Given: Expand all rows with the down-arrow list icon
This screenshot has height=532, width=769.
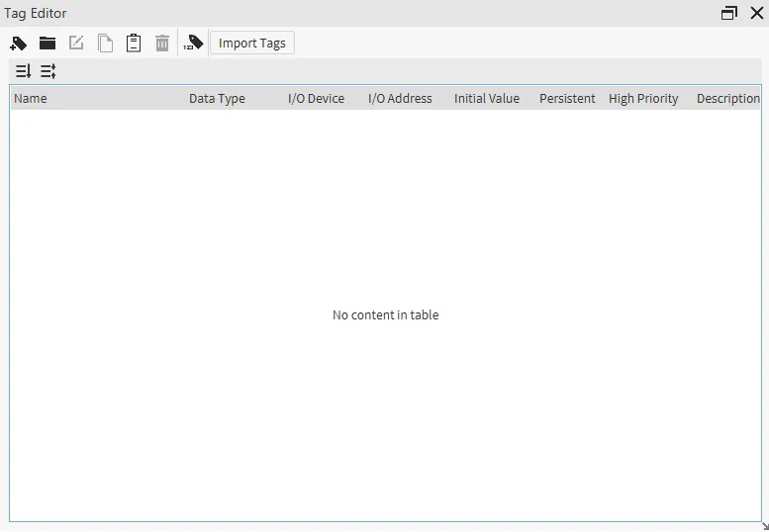Looking at the screenshot, I should 24,71.
